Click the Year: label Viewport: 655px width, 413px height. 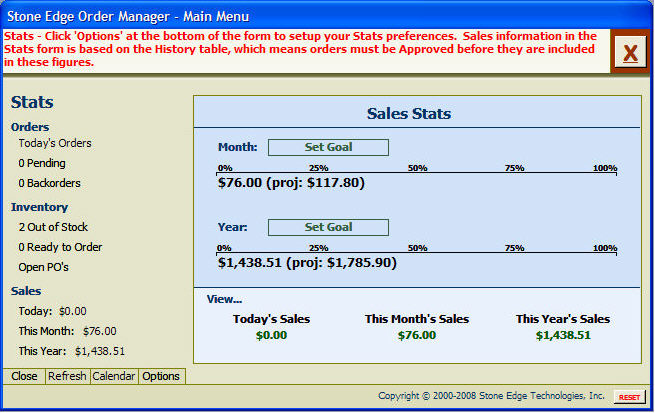(233, 228)
